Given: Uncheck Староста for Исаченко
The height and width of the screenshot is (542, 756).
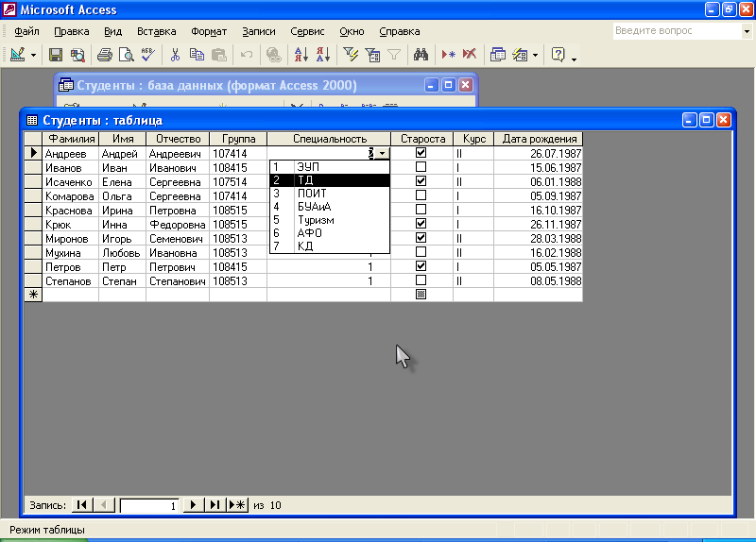Looking at the screenshot, I should tap(421, 181).
